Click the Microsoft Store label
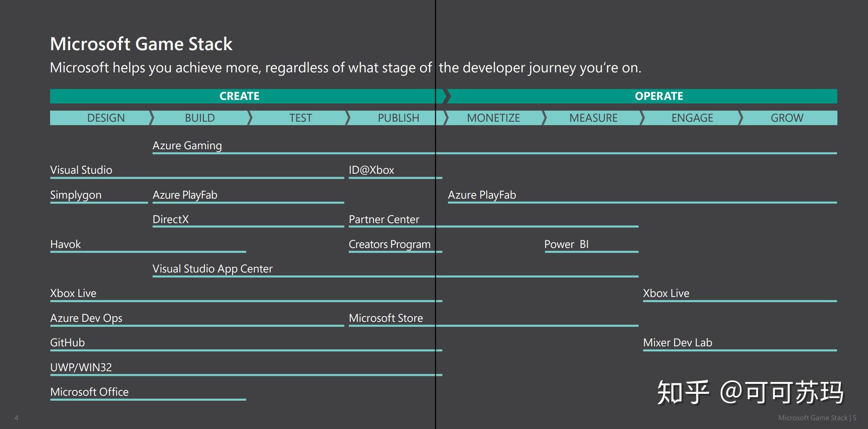This screenshot has width=868, height=429. 386,318
